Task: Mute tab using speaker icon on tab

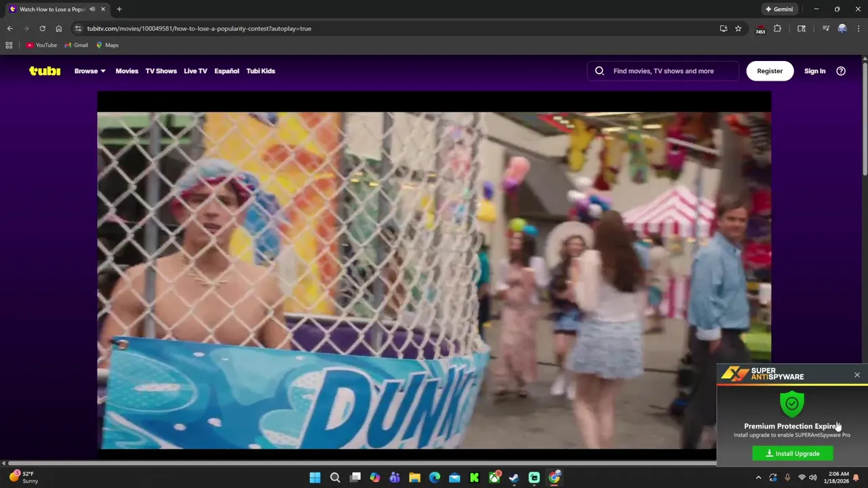Action: tap(92, 9)
